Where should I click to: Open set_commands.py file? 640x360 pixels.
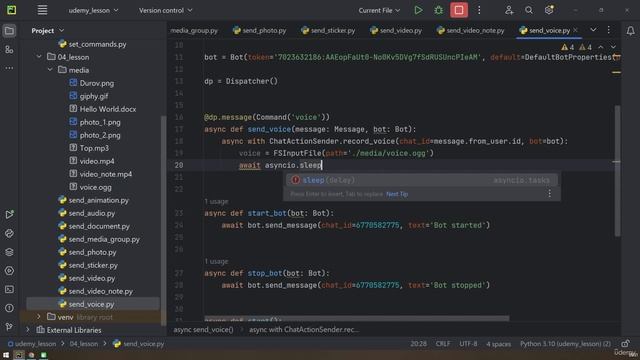(97, 44)
